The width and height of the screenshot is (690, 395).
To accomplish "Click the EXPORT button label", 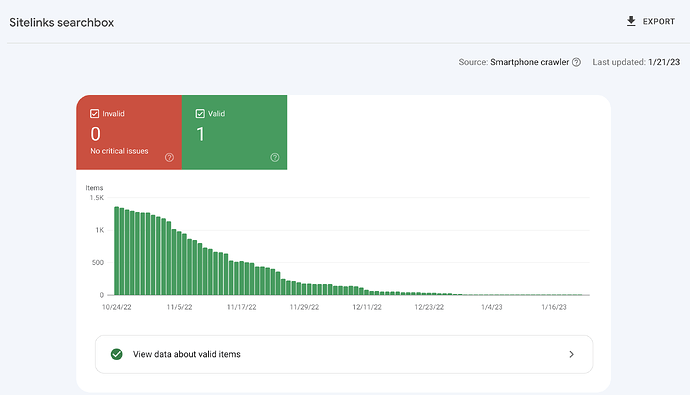I will tap(658, 22).
